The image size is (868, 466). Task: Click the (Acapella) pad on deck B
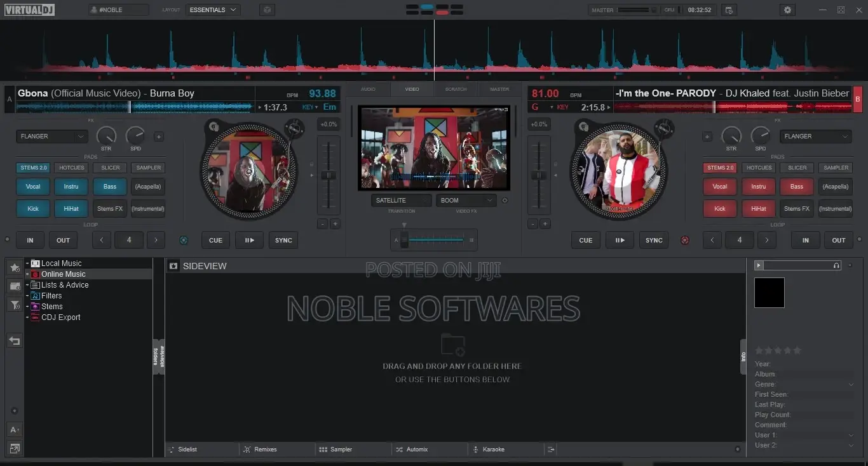click(835, 187)
